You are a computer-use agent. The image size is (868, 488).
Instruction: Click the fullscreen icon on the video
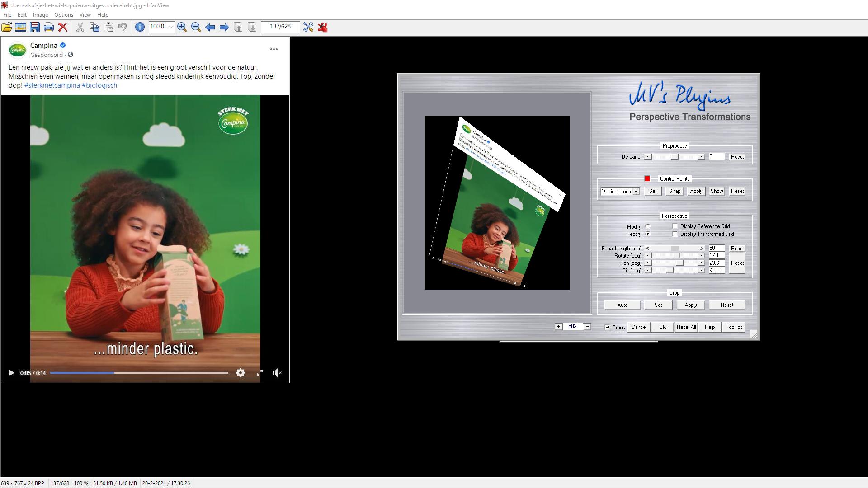[x=260, y=373]
